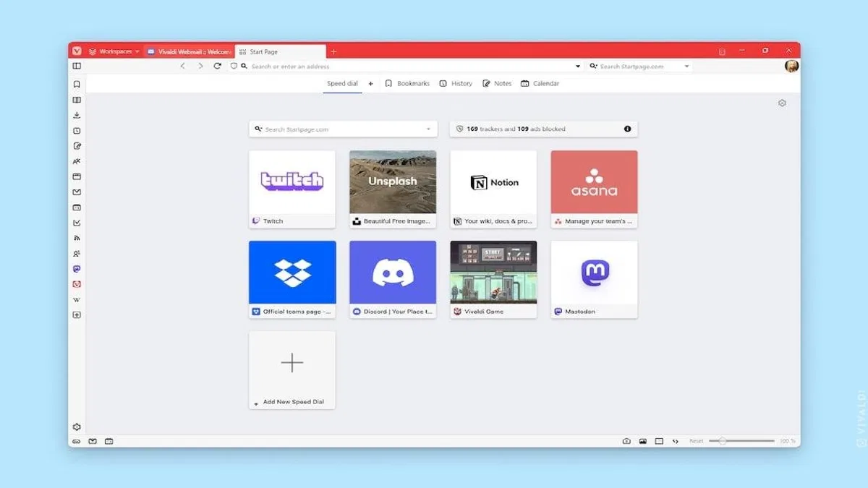This screenshot has width=868, height=488.
Task: Click the tab tiling icon in the status bar
Action: point(659,441)
